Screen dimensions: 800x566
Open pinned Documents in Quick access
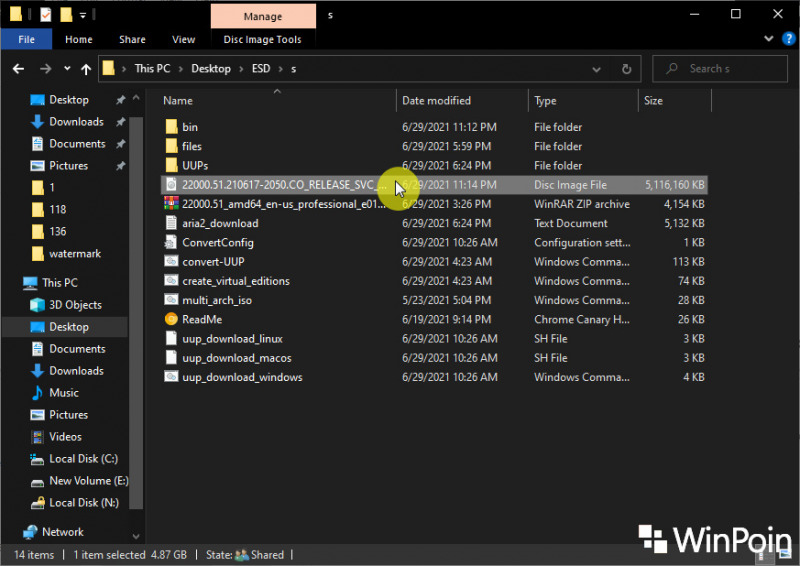[x=77, y=143]
